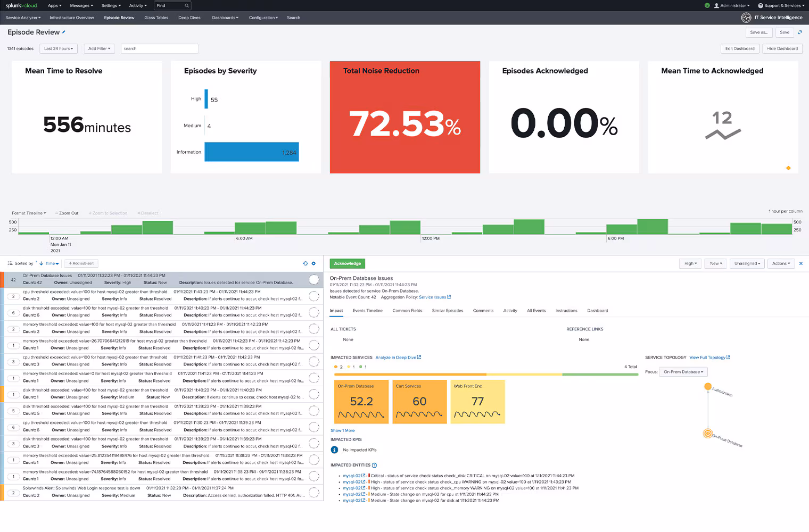
Task: Switch to the Events Timeline tab
Action: click(x=367, y=311)
